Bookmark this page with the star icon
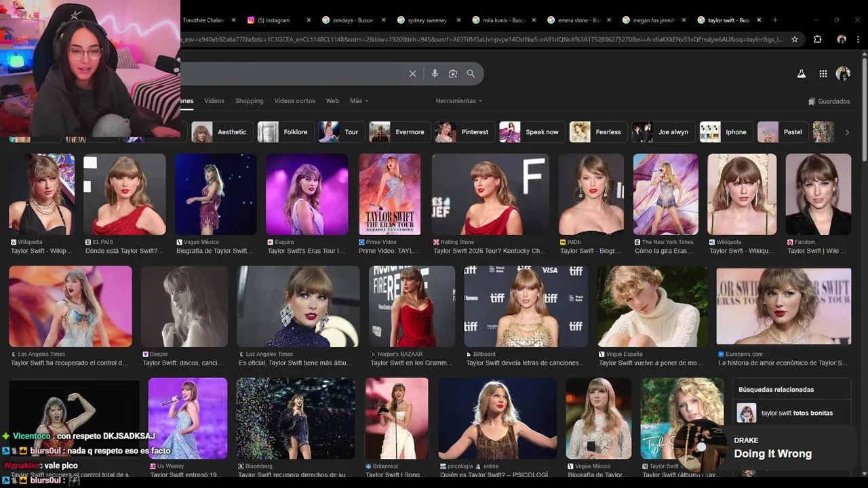The image size is (868, 488). (x=795, y=39)
